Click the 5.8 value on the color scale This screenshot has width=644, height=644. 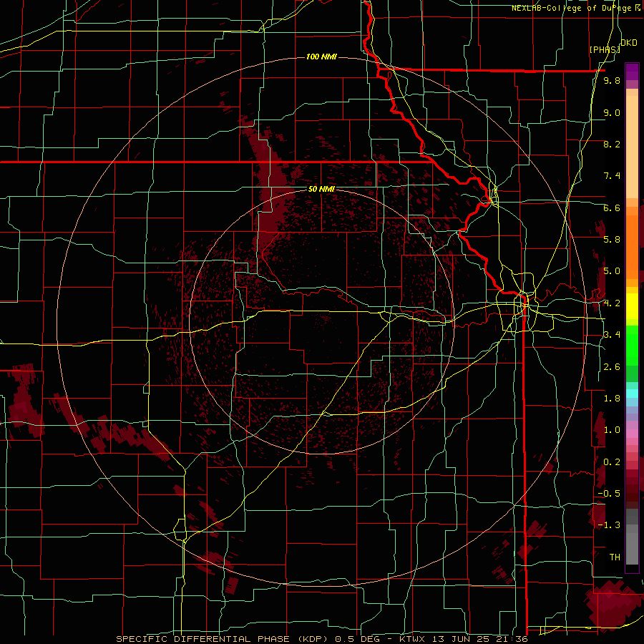pyautogui.click(x=612, y=239)
